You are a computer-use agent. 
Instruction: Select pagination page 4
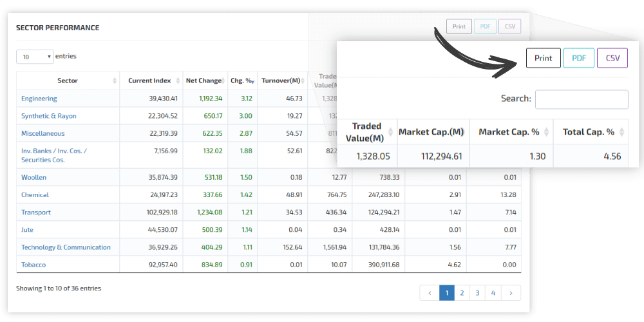(493, 293)
